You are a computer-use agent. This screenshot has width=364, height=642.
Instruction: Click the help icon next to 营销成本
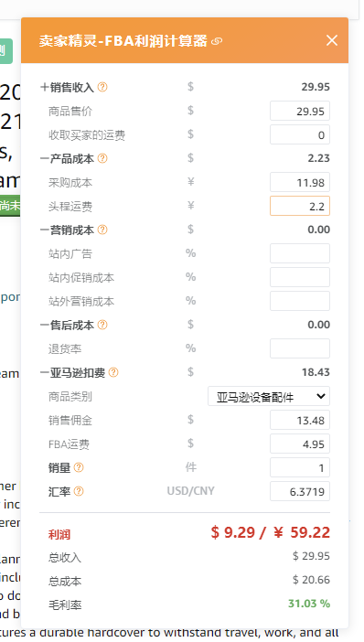click(x=102, y=230)
